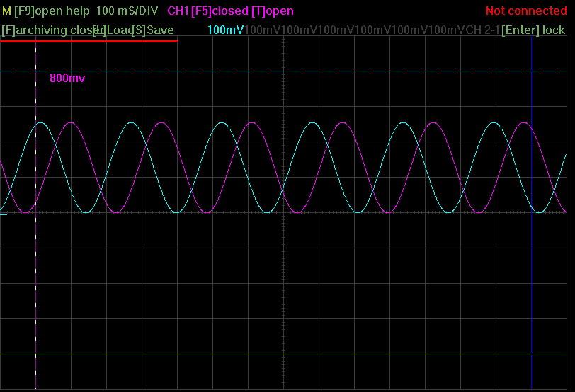Click the M mode indicator letter
This screenshot has height=392, width=575.
pyautogui.click(x=6, y=11)
